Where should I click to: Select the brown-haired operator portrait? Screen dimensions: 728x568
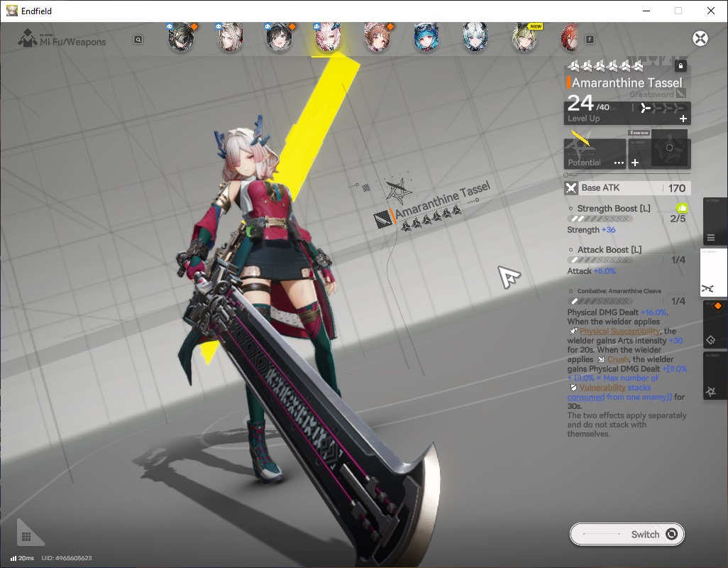(377, 38)
